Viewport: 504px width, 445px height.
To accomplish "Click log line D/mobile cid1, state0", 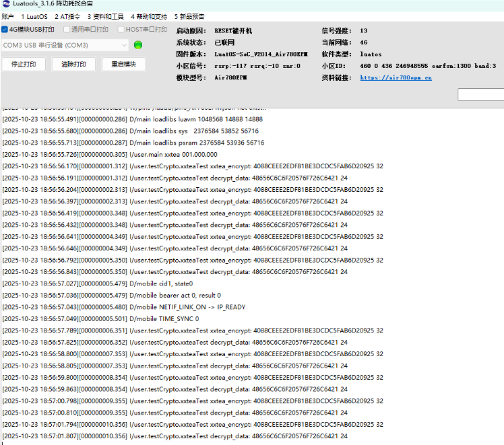I will (x=98, y=284).
